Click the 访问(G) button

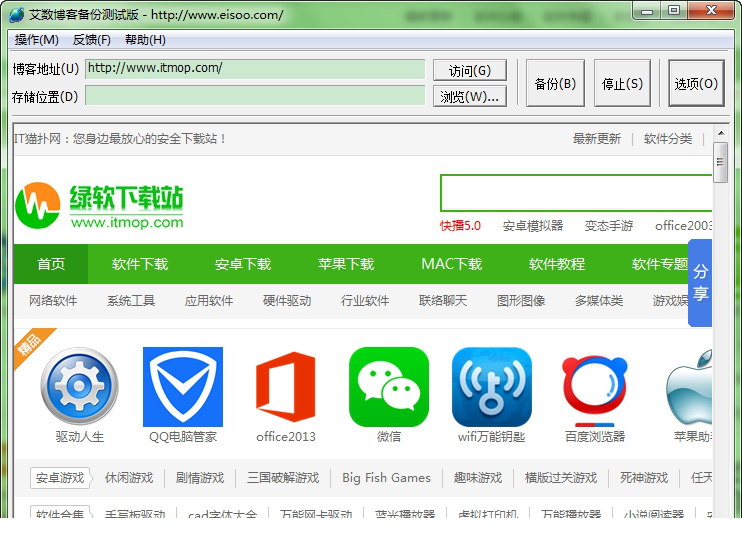pyautogui.click(x=469, y=71)
